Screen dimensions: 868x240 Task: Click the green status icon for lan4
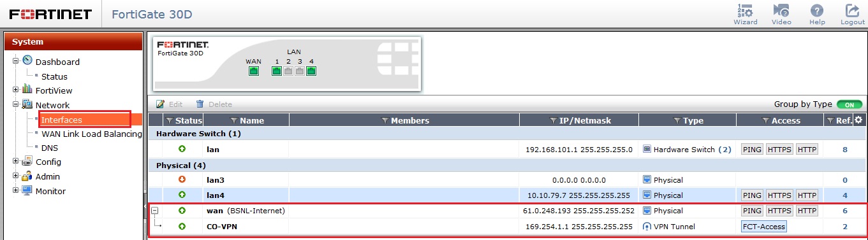tap(182, 195)
